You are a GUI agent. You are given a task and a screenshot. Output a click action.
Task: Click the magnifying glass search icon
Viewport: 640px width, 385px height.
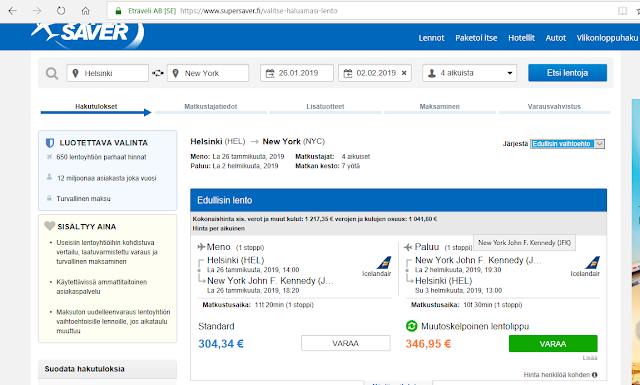point(52,73)
